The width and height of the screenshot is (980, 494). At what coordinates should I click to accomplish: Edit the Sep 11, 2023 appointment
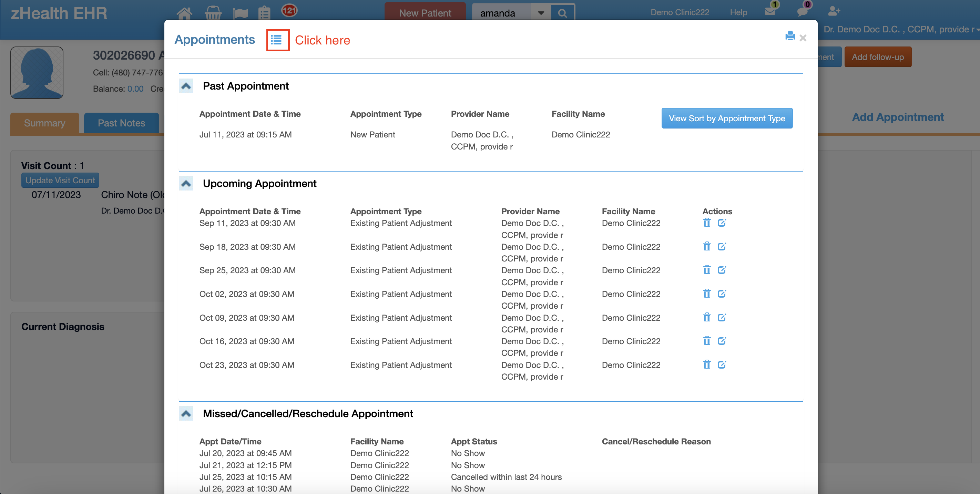pos(722,223)
